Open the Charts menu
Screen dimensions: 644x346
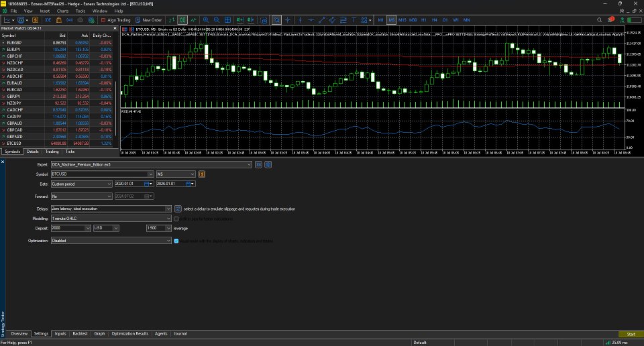tap(62, 11)
